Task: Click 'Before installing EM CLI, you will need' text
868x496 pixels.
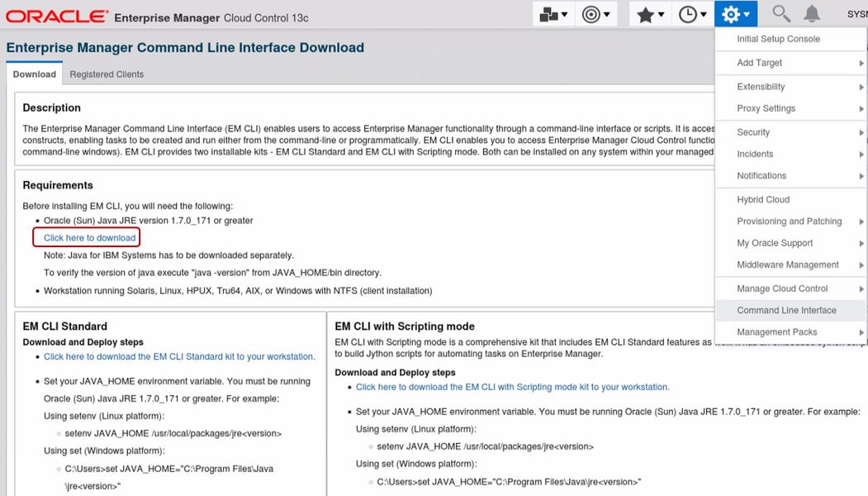Action: [x=128, y=206]
